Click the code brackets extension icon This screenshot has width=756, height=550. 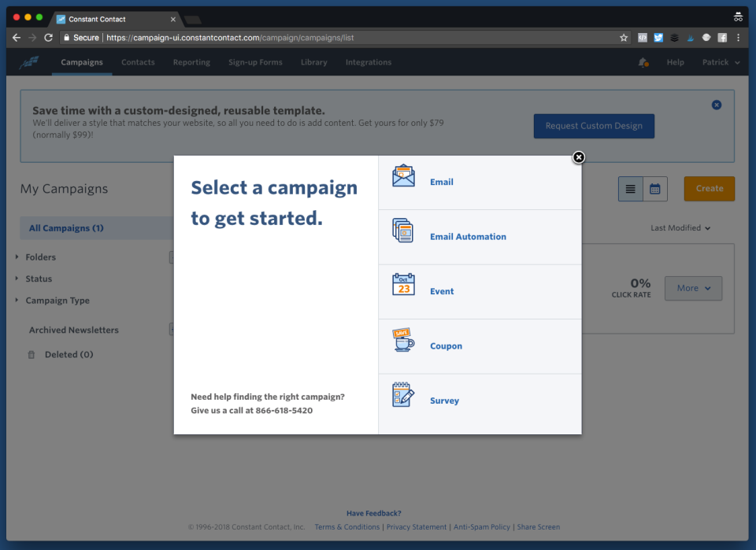point(643,38)
